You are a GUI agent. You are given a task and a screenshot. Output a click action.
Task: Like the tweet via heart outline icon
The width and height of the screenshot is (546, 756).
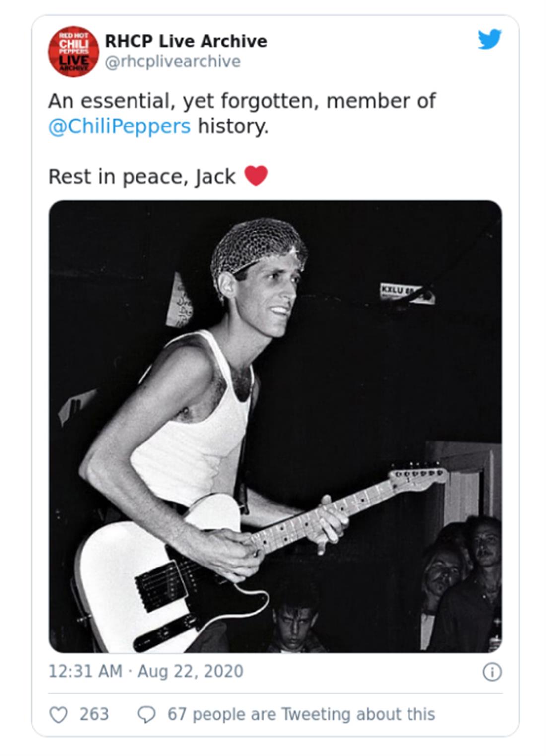[x=59, y=714]
